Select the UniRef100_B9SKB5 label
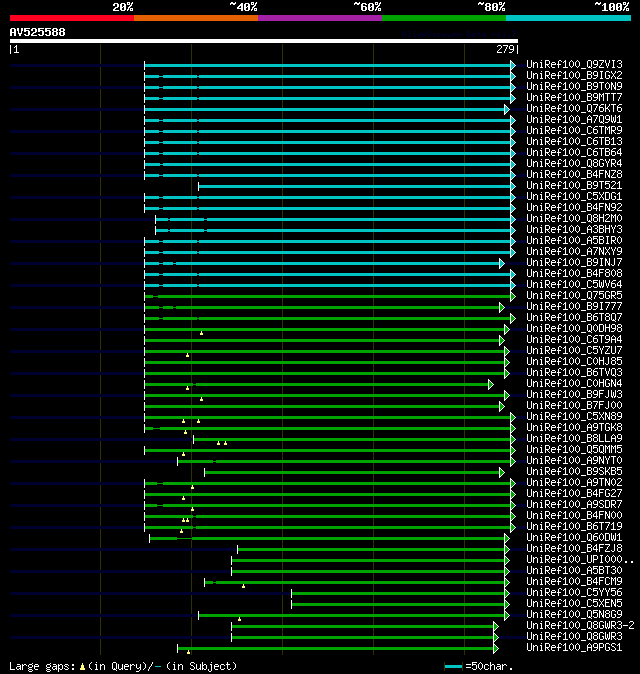Screen dimensions: 640x674 pyautogui.click(x=574, y=472)
